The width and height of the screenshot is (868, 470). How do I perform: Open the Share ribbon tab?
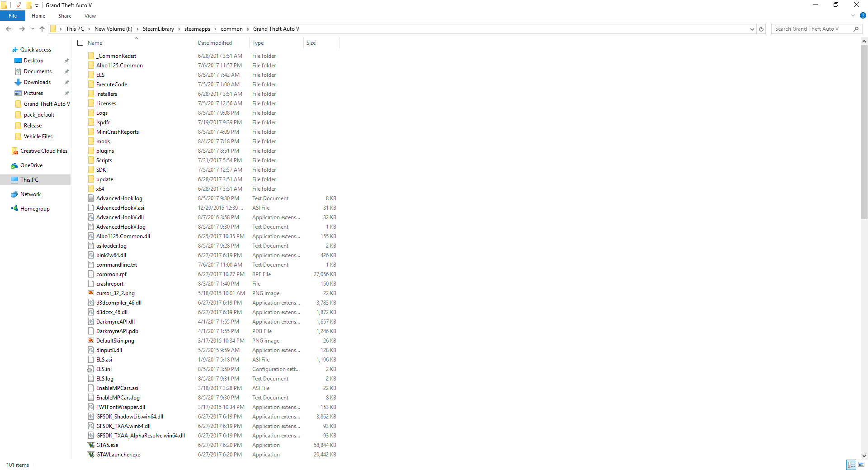coord(65,16)
